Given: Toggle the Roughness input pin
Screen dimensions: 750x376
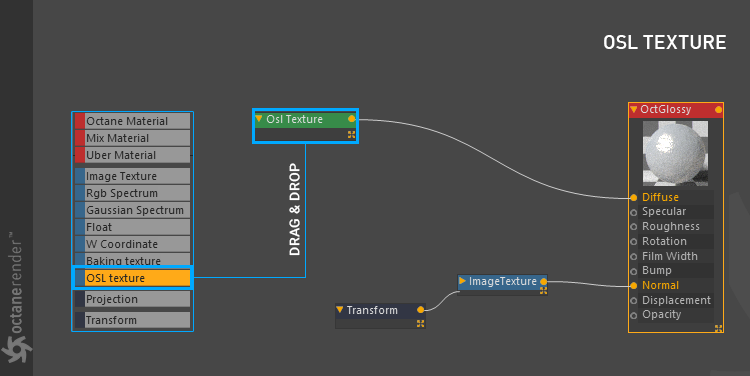Looking at the screenshot, I should coord(634,227).
